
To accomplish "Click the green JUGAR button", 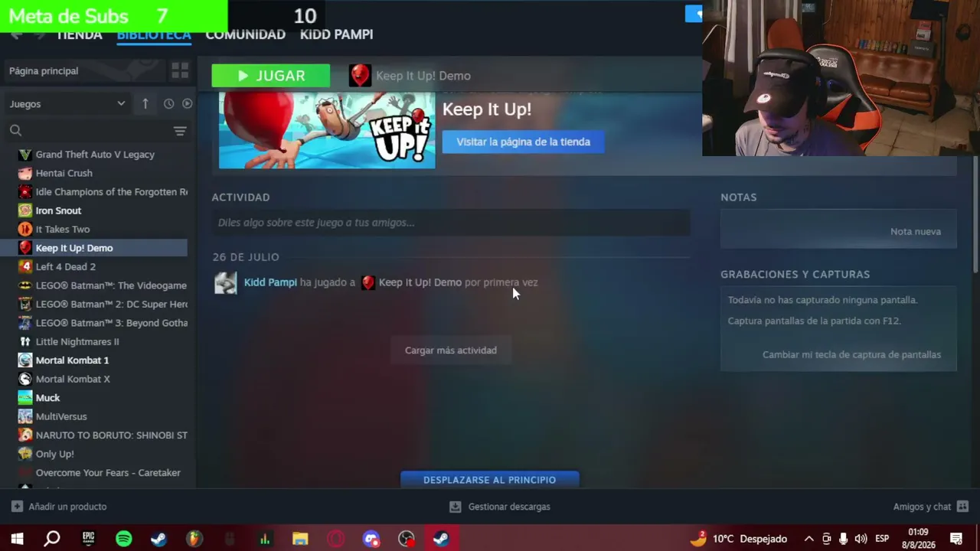I will 271,76.
